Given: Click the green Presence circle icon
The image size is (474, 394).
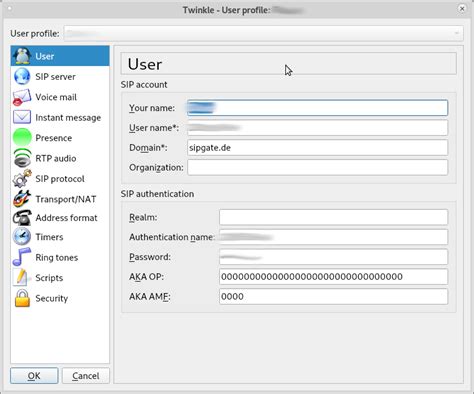Looking at the screenshot, I should pyautogui.click(x=22, y=138).
